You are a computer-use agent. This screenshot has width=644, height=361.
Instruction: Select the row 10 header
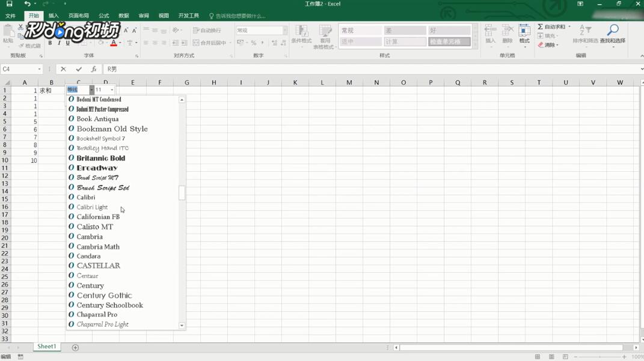tap(5, 160)
